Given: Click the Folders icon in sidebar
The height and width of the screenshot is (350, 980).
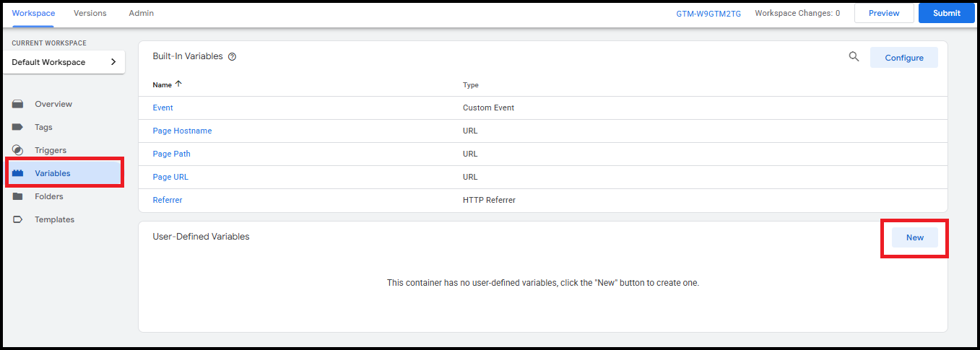Looking at the screenshot, I should tap(18, 196).
